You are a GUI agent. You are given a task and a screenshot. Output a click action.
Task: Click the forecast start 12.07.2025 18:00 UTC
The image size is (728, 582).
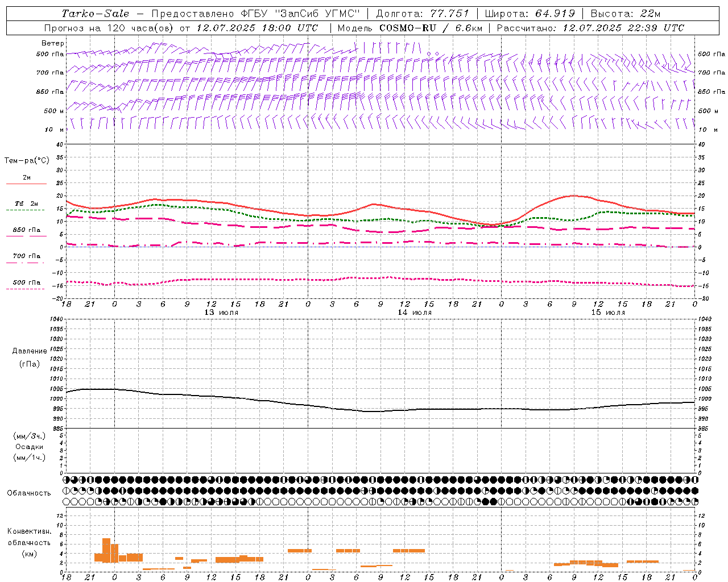pos(257,28)
